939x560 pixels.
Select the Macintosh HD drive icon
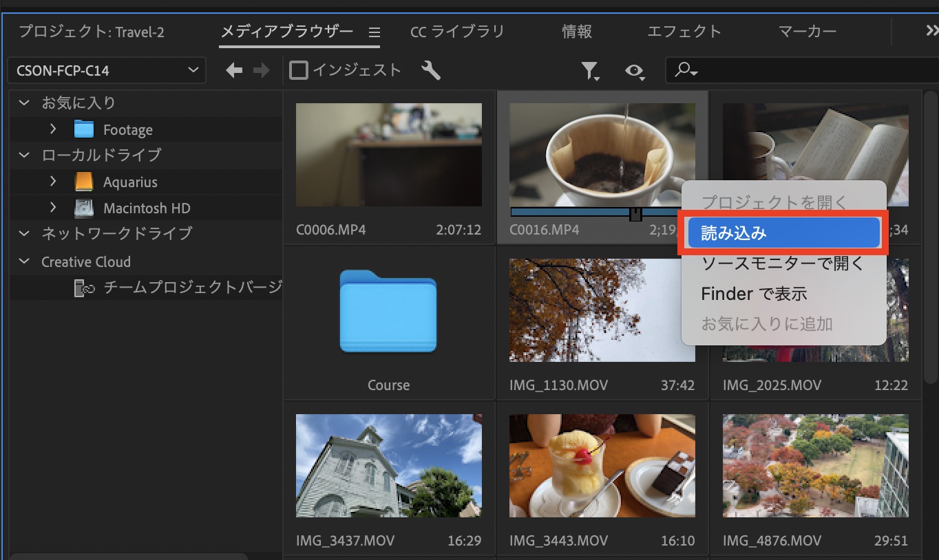[x=84, y=208]
